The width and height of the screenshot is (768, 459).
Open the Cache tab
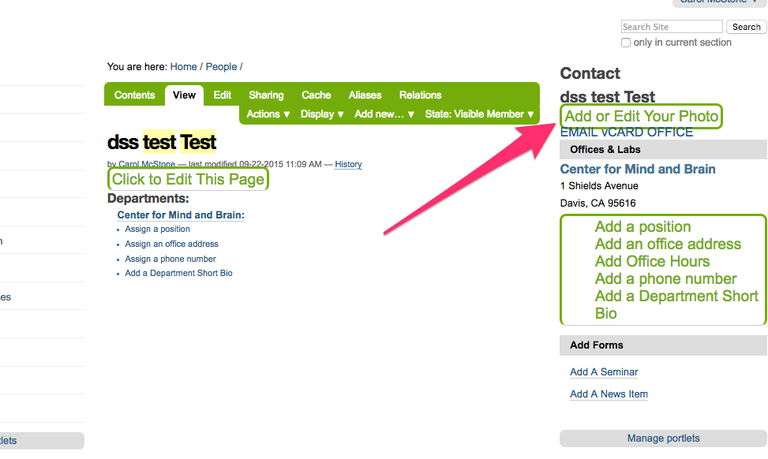point(316,95)
